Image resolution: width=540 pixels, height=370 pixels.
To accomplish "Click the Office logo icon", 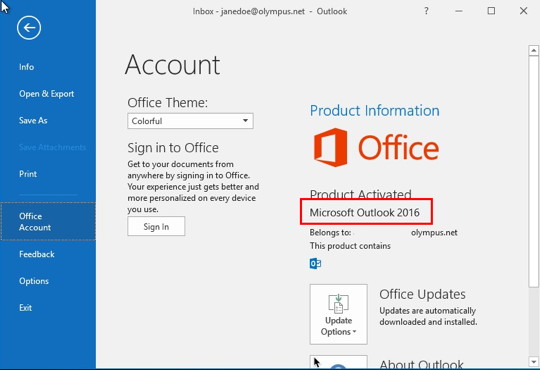I will 330,147.
